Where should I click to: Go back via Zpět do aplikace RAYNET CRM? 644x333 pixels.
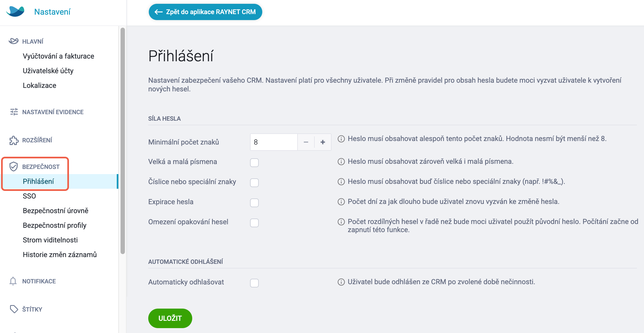206,12
